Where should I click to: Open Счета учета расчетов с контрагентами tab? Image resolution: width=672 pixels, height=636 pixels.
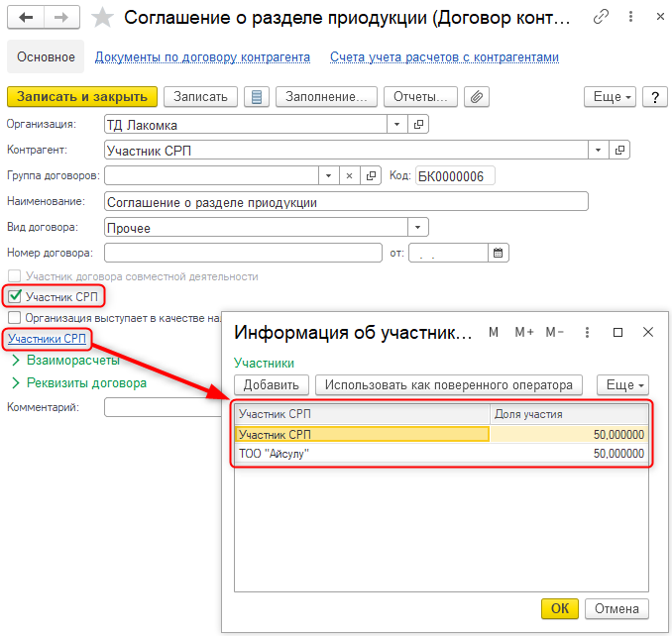point(444,57)
